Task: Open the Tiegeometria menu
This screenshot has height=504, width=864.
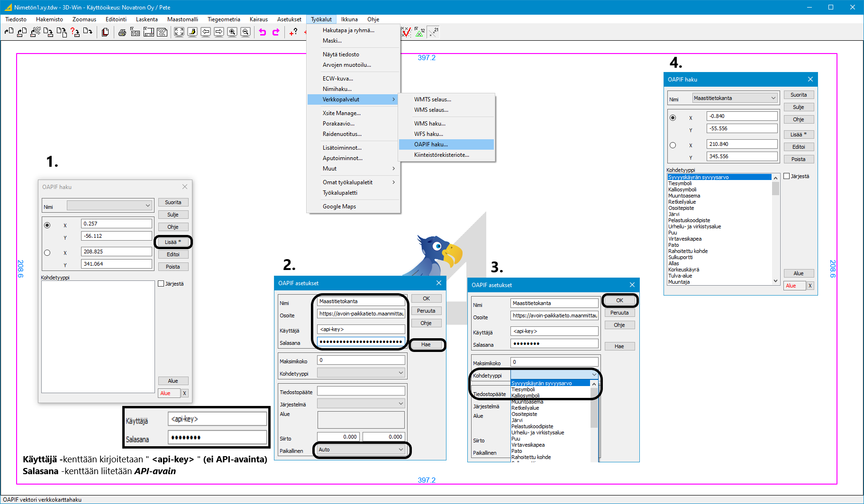Action: 224,19
